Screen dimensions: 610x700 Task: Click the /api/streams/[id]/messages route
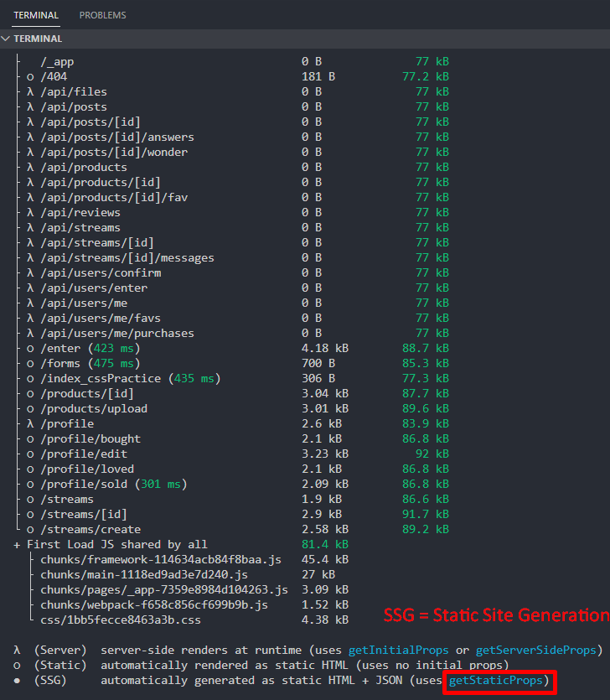coord(127,258)
